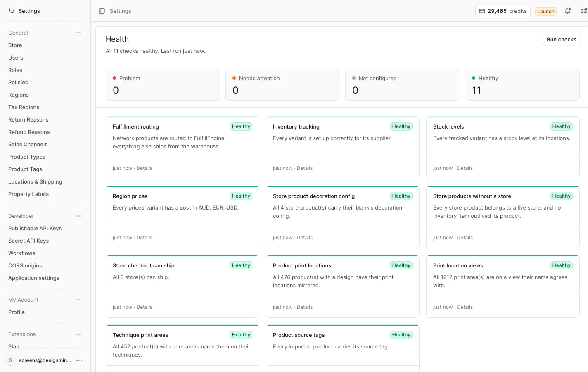
Task: Open Details for Product print locations
Action: (x=305, y=307)
